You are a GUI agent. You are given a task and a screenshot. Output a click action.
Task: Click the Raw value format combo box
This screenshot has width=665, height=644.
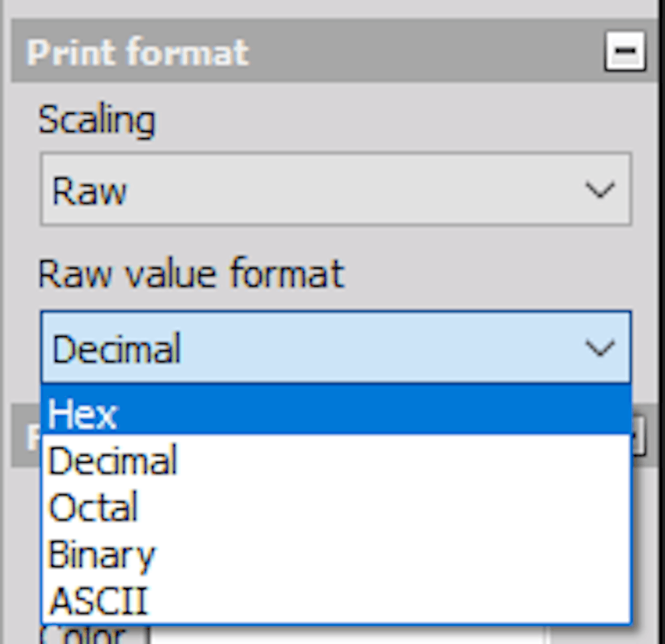point(336,347)
